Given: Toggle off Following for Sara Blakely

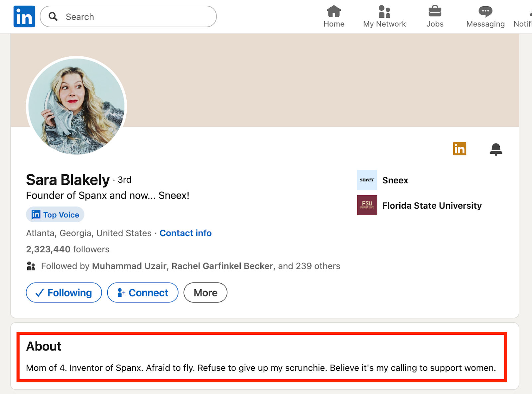Looking at the screenshot, I should (x=64, y=293).
